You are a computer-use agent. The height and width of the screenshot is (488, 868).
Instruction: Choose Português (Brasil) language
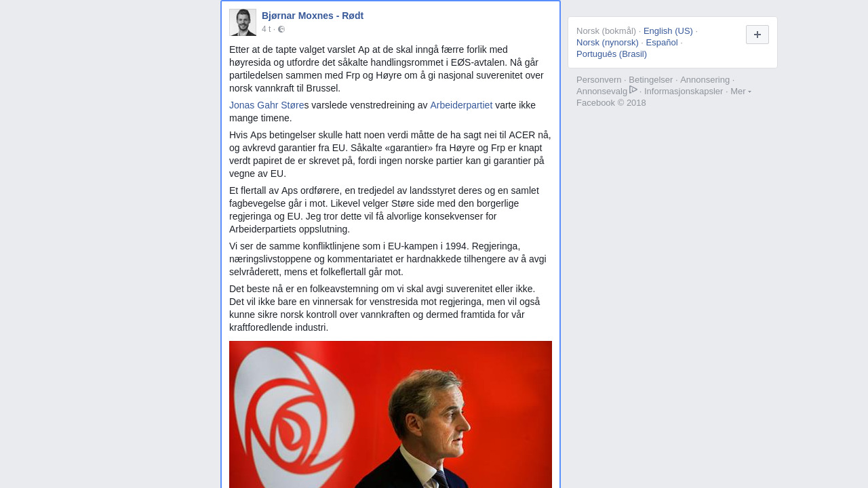[x=612, y=54]
